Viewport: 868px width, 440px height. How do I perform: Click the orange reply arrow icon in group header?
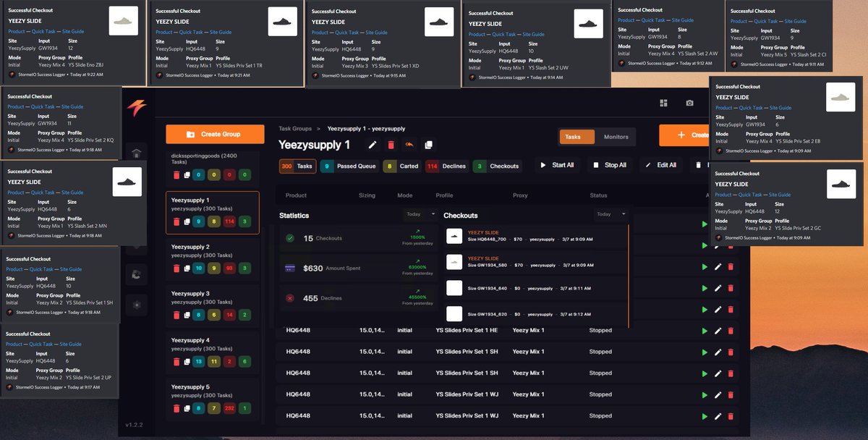coord(409,145)
